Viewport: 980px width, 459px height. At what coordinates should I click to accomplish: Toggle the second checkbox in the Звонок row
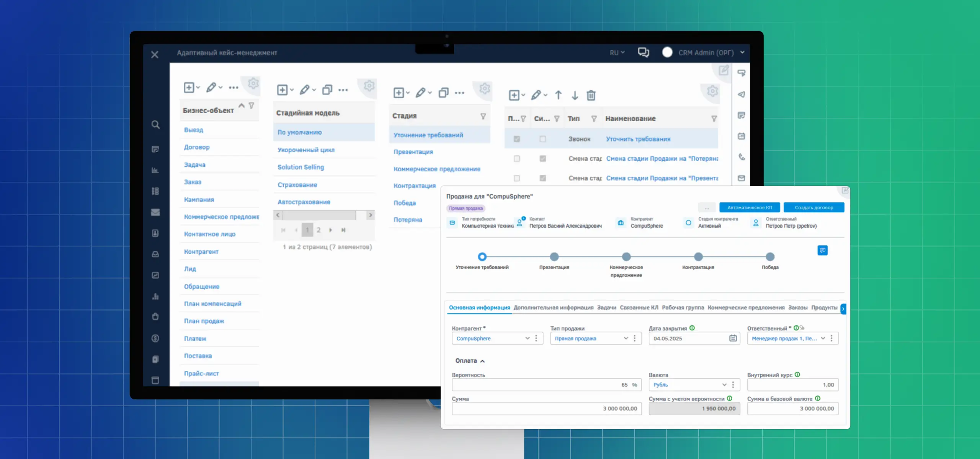(543, 139)
